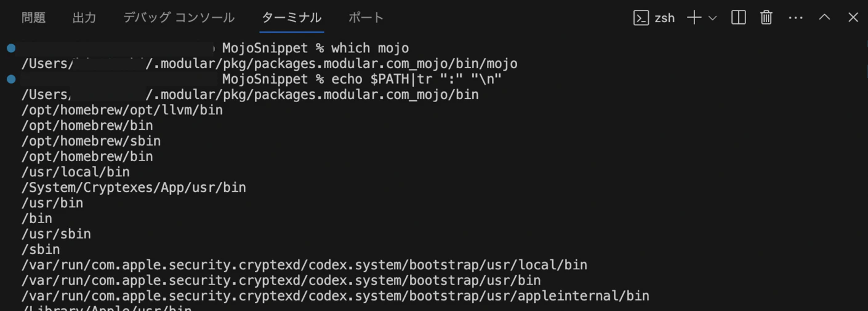This screenshot has width=868, height=311.
Task: Maximize panel size with the chevron up
Action: [x=824, y=17]
